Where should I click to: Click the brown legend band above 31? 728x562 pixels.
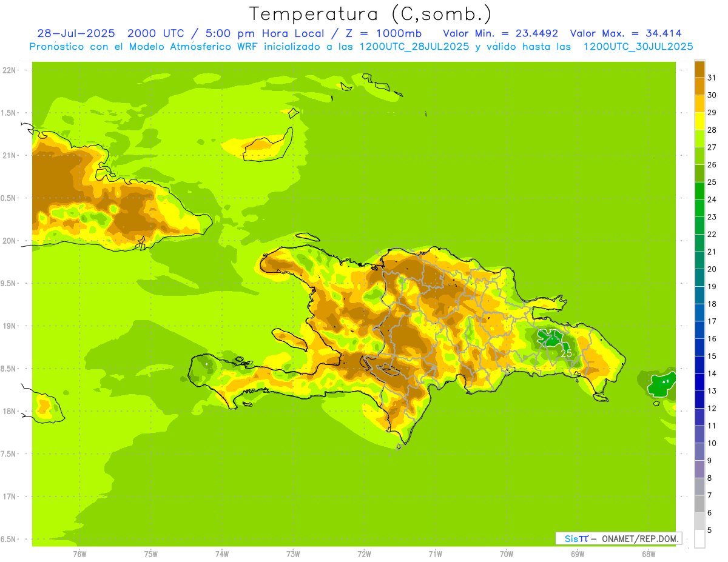699,69
